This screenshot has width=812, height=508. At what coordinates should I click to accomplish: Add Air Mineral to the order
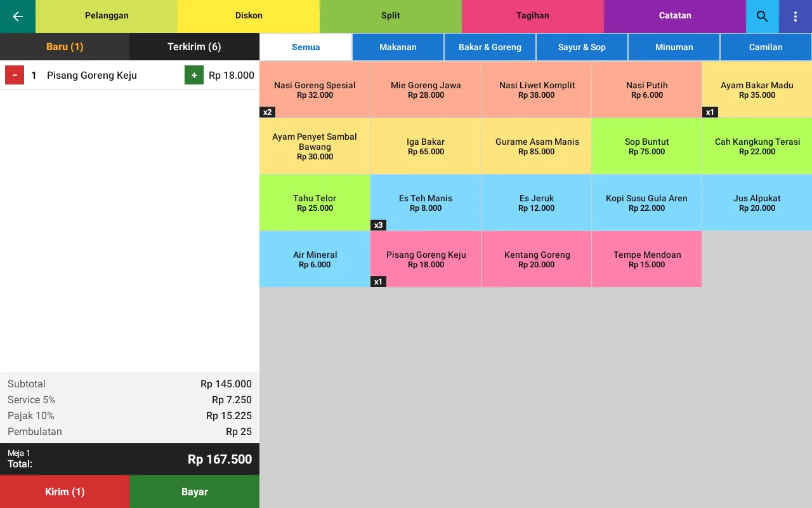(x=315, y=259)
